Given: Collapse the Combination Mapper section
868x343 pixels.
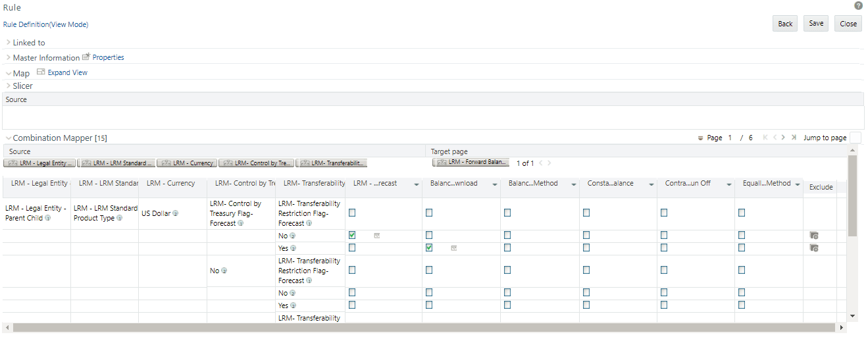Looking at the screenshot, I should pos(9,138).
